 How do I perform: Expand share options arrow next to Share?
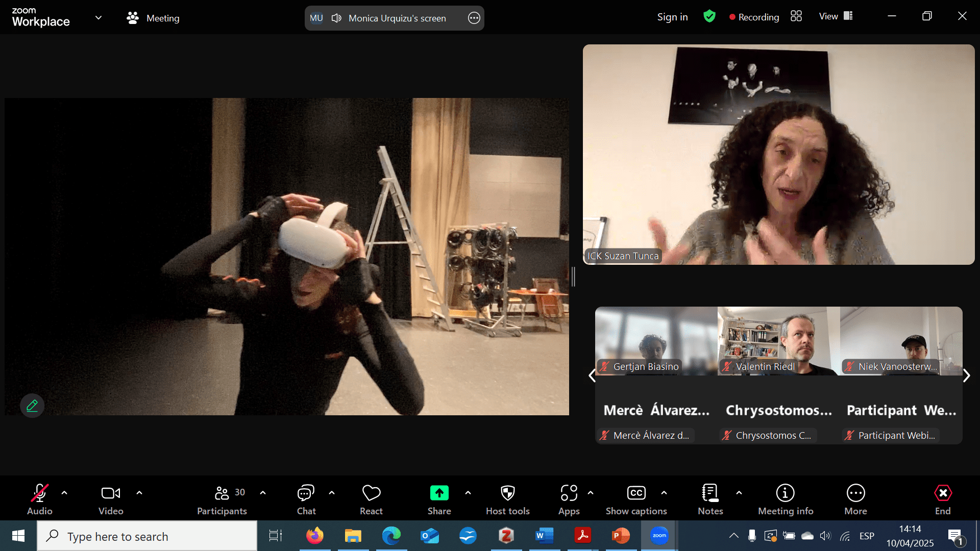[x=468, y=493]
